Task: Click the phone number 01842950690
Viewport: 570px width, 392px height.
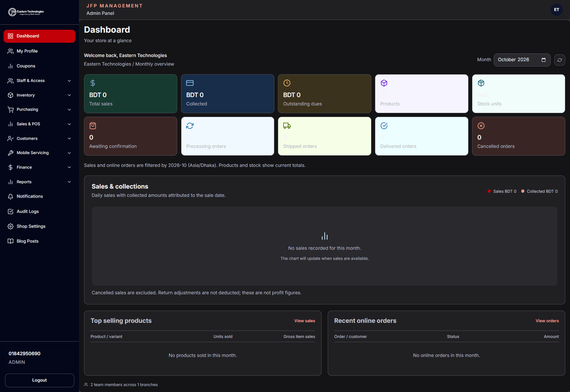Action: [x=24, y=353]
